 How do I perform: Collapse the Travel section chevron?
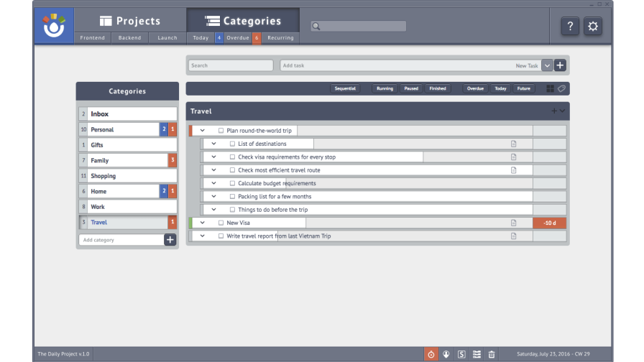pos(562,111)
